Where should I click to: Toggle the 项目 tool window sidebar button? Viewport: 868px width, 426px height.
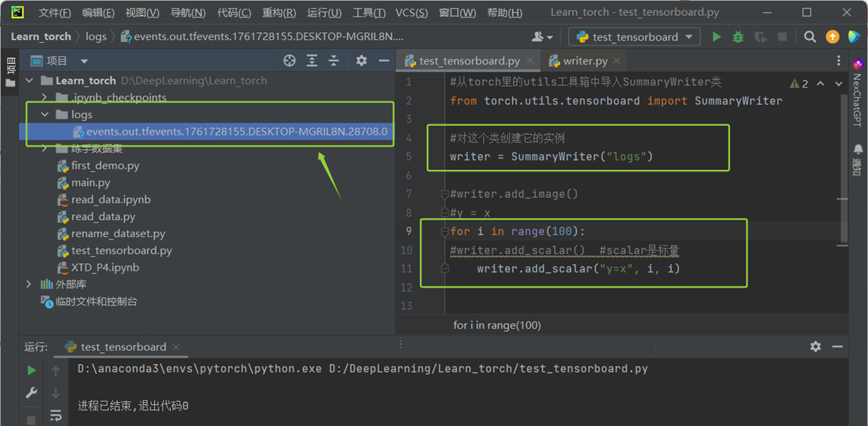pos(10,72)
